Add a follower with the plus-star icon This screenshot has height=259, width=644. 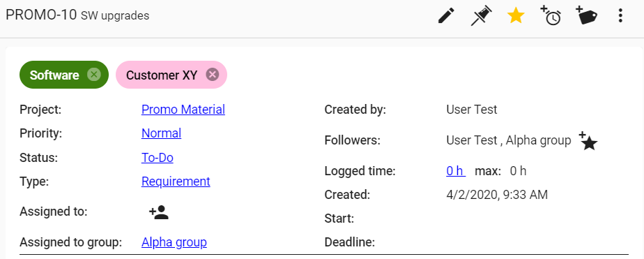click(588, 141)
